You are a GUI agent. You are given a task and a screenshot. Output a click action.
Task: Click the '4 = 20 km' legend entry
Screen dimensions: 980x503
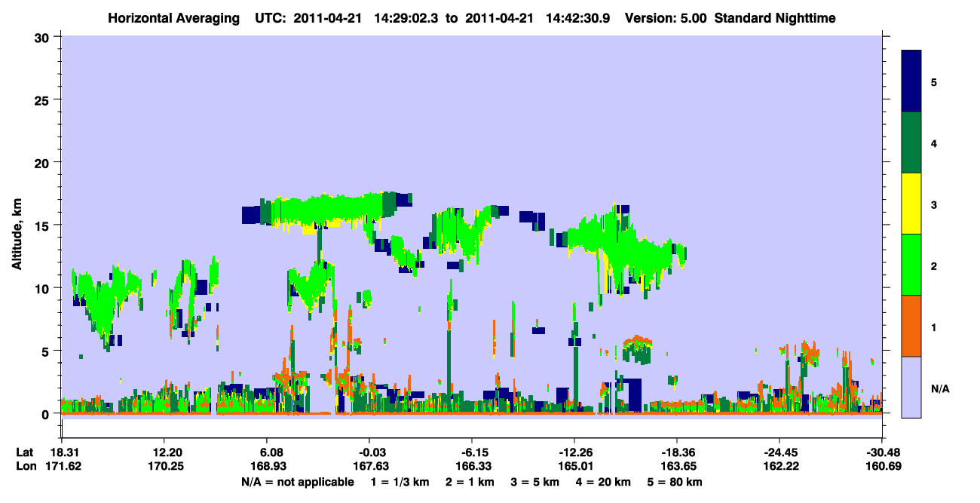coord(605,482)
